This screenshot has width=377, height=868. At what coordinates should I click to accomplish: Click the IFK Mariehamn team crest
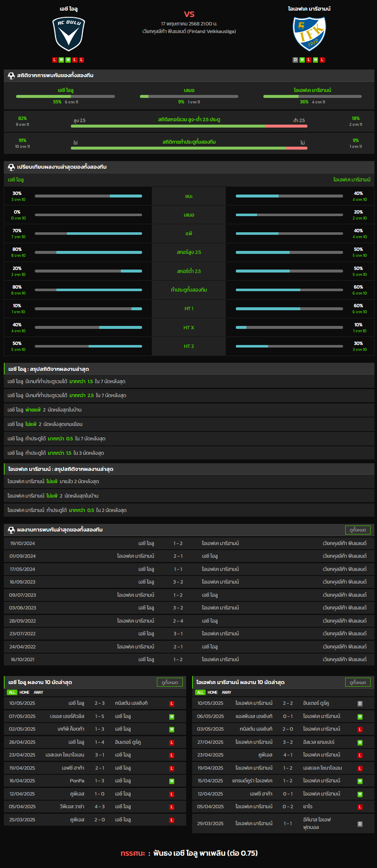pos(309,34)
